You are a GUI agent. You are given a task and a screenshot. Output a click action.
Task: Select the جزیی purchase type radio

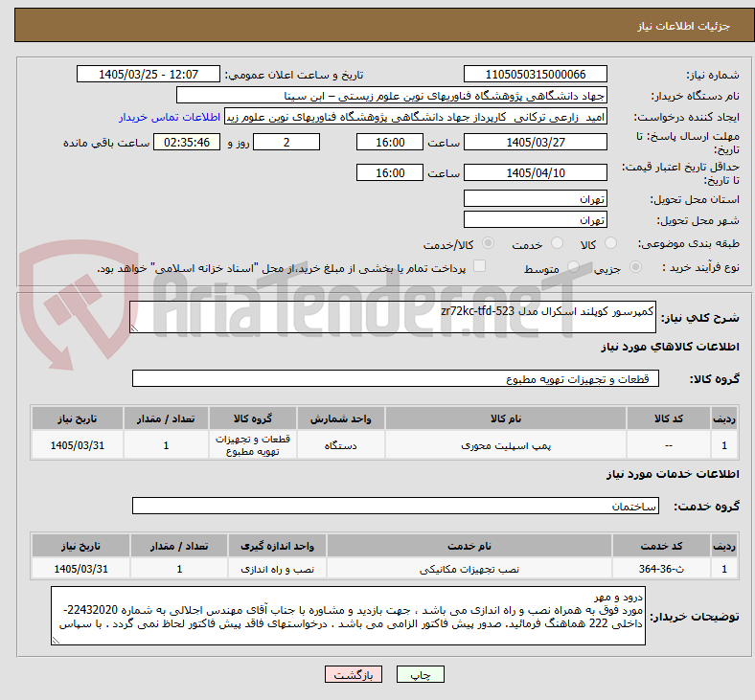tap(635, 267)
